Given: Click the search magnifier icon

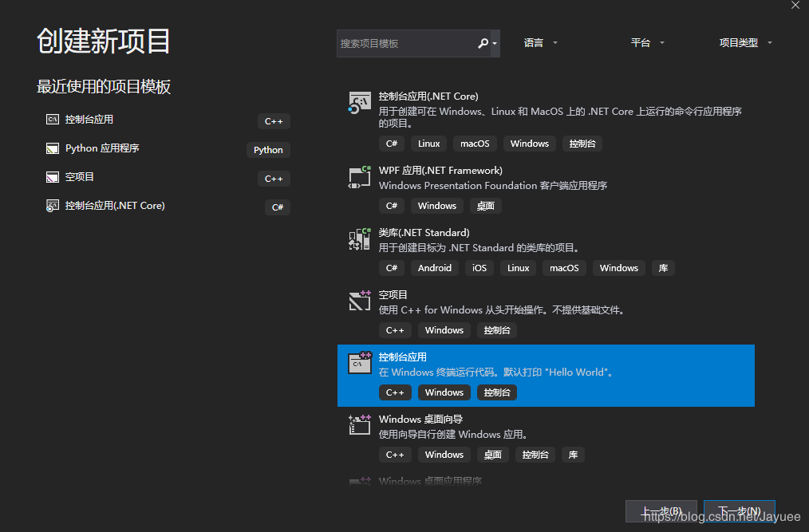Looking at the screenshot, I should point(485,43).
